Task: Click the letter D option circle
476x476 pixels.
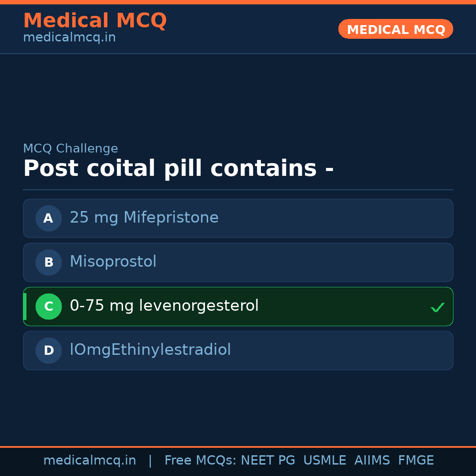Action: [48, 350]
